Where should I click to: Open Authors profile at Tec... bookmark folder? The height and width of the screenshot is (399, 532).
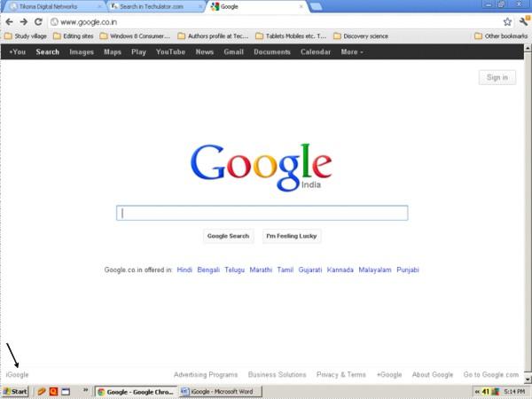[213, 36]
